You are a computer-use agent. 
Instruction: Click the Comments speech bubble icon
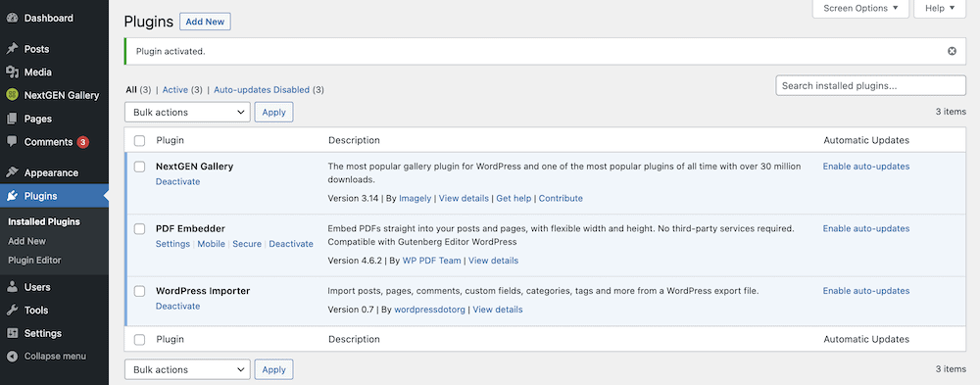[x=12, y=142]
